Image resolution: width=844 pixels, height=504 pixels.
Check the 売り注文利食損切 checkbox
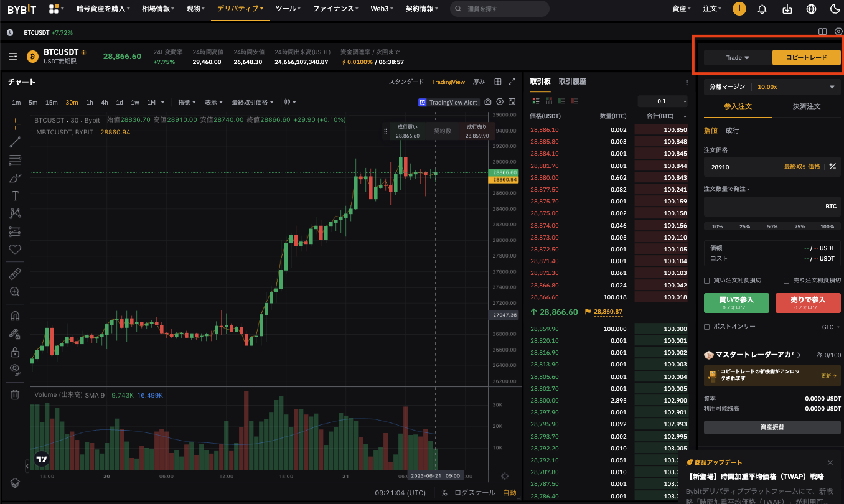tap(786, 280)
